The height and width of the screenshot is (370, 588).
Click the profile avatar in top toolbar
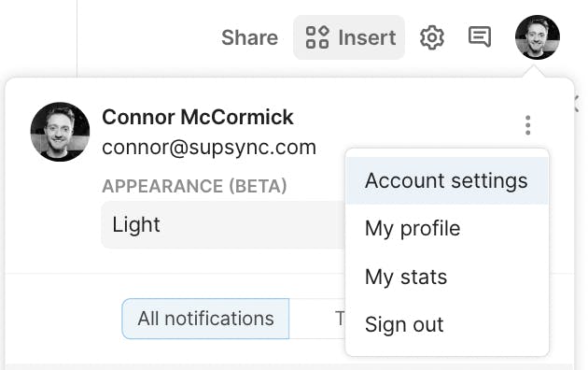click(x=538, y=37)
